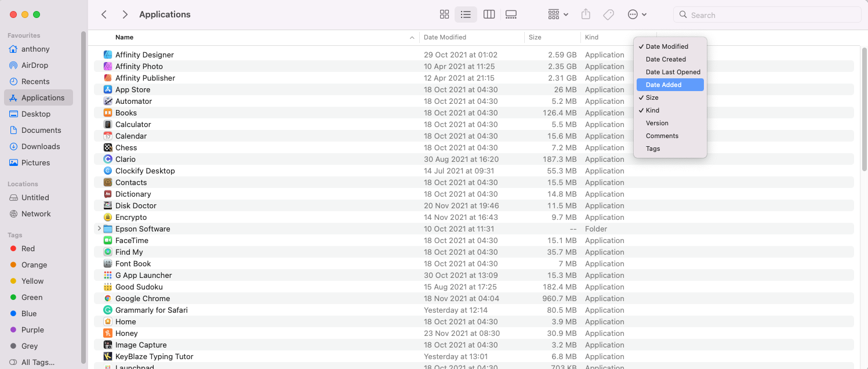Screen dimensions: 868x369
Task: Filter by the Orange tag
Action: (x=38, y=265)
